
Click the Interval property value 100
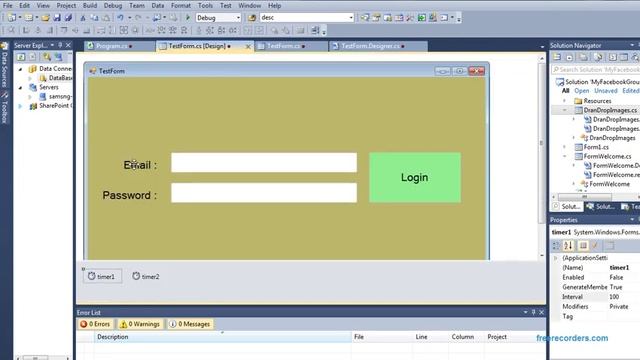[x=614, y=297]
